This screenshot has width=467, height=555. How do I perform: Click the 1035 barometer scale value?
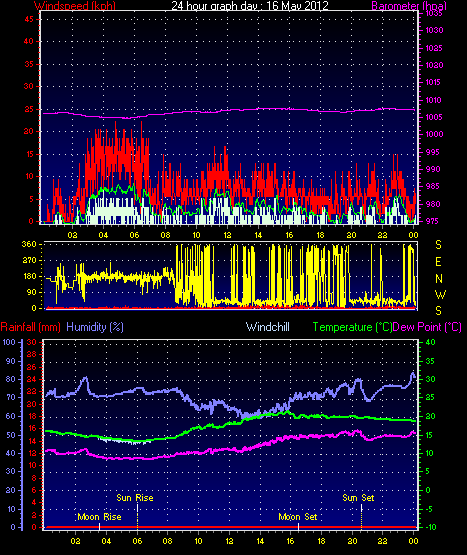tap(434, 13)
